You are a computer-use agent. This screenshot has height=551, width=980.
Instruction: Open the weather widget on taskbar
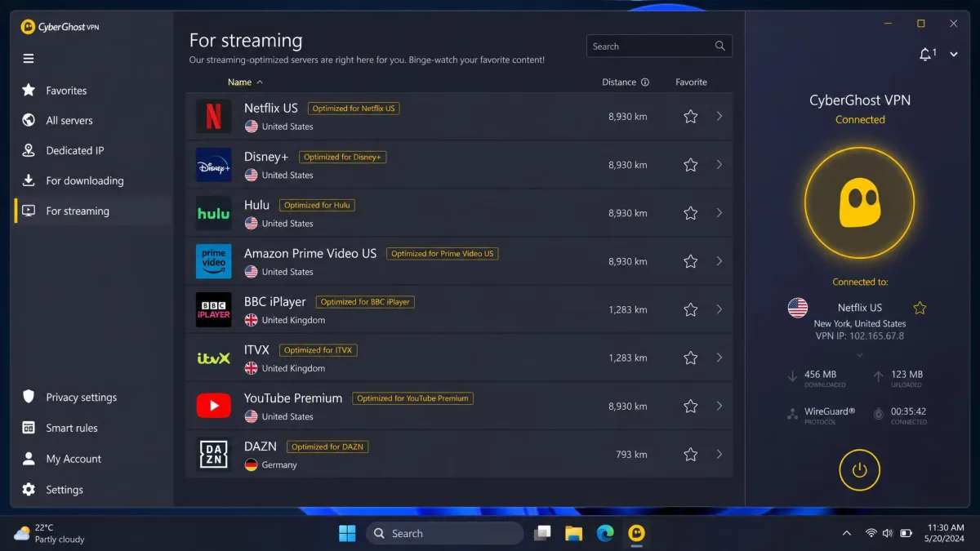50,533
